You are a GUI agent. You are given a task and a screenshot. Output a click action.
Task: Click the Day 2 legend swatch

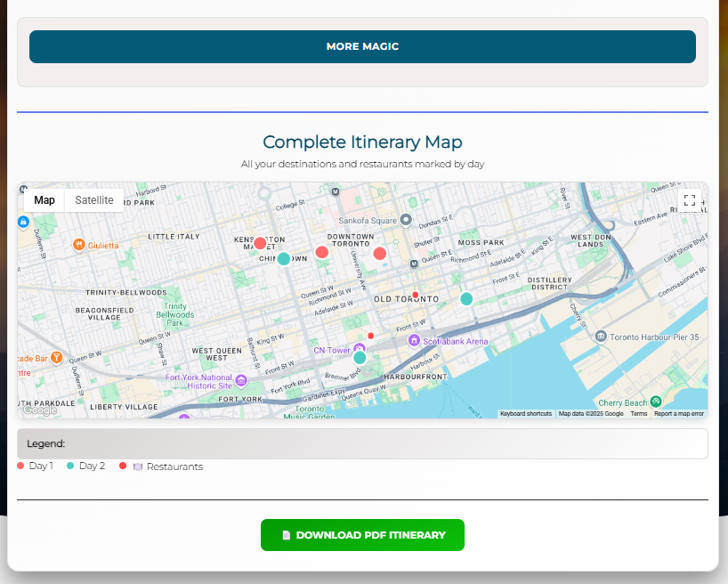(x=70, y=466)
